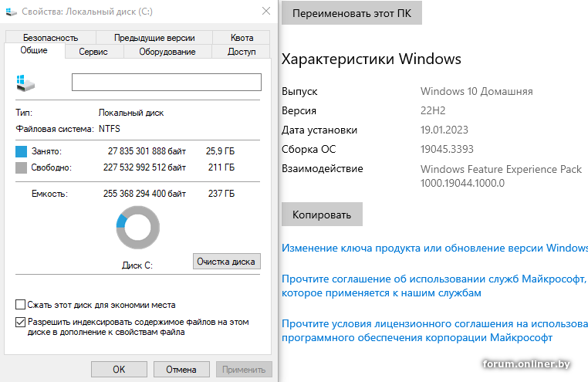The height and width of the screenshot is (382, 588).
Task: Open 'Прочтите условия лицензионного соглашения' link
Action: [x=434, y=330]
